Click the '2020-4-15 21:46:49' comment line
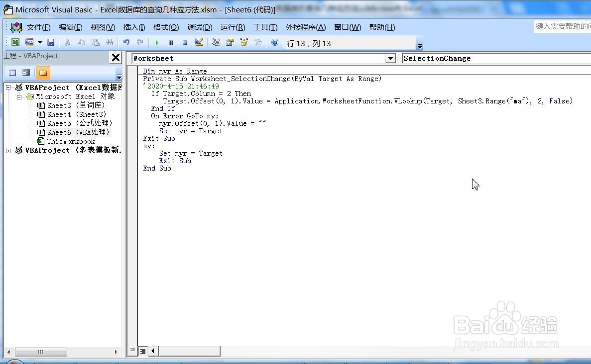 pos(181,86)
